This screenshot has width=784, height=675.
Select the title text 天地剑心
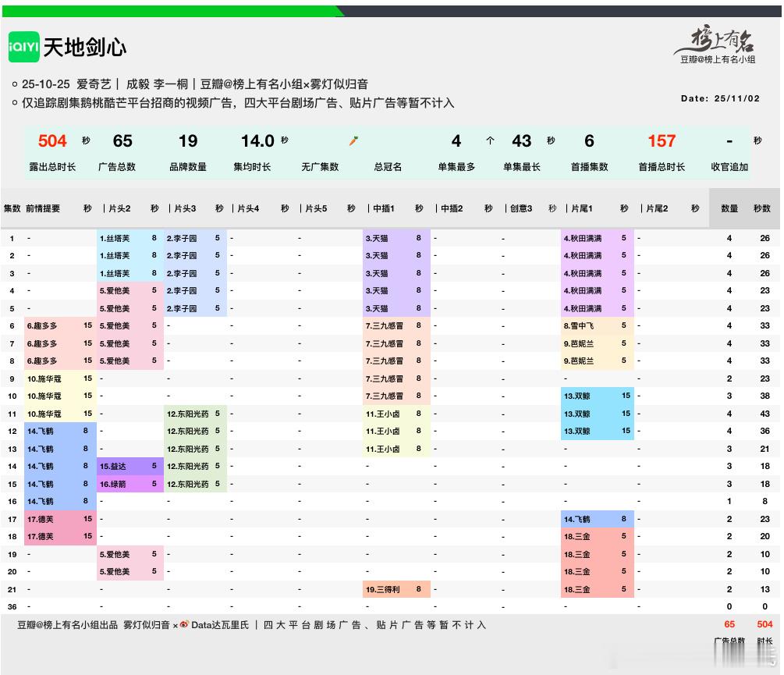pos(84,48)
